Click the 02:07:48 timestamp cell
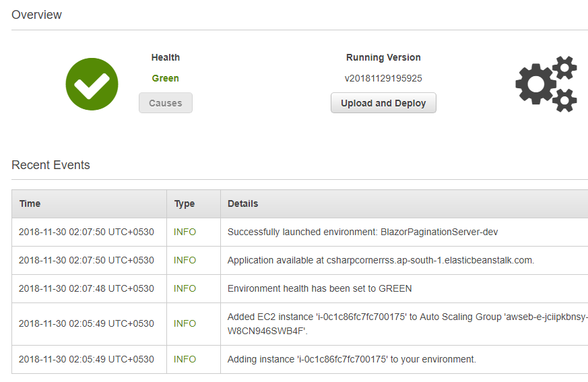Viewport: 588px width, 382px height. pyautogui.click(x=86, y=288)
